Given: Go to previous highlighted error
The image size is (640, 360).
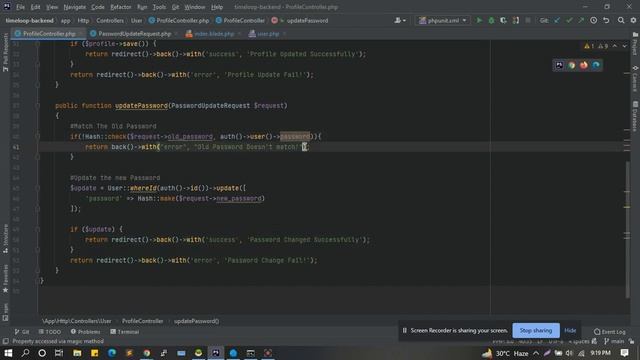Looking at the screenshot, I should pyautogui.click(x=615, y=46).
